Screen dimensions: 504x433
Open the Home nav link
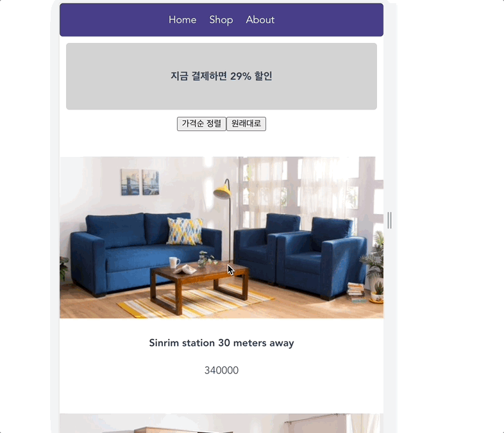point(182,20)
